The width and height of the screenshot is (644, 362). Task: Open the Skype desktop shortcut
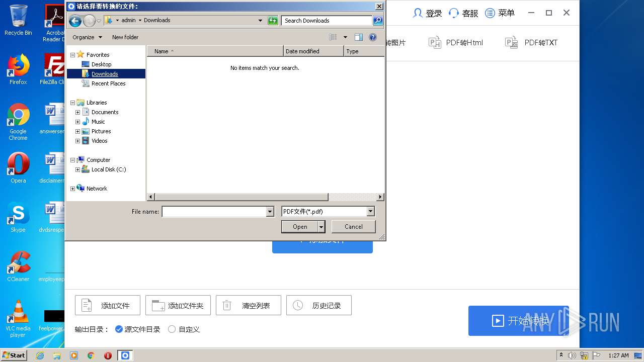[18, 217]
